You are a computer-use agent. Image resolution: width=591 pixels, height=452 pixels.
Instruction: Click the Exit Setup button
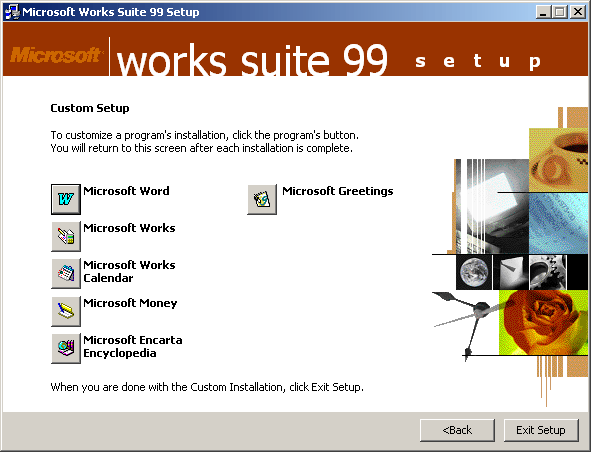pos(541,430)
